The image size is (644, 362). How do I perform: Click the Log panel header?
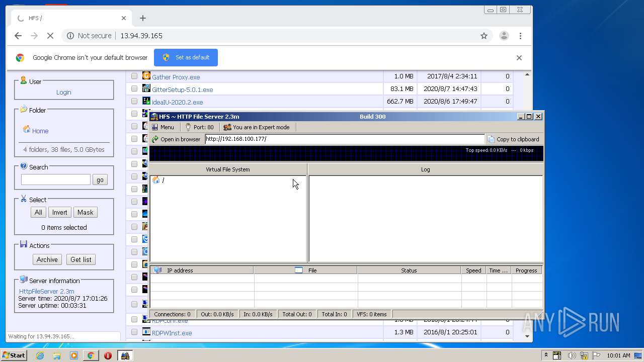click(x=426, y=169)
